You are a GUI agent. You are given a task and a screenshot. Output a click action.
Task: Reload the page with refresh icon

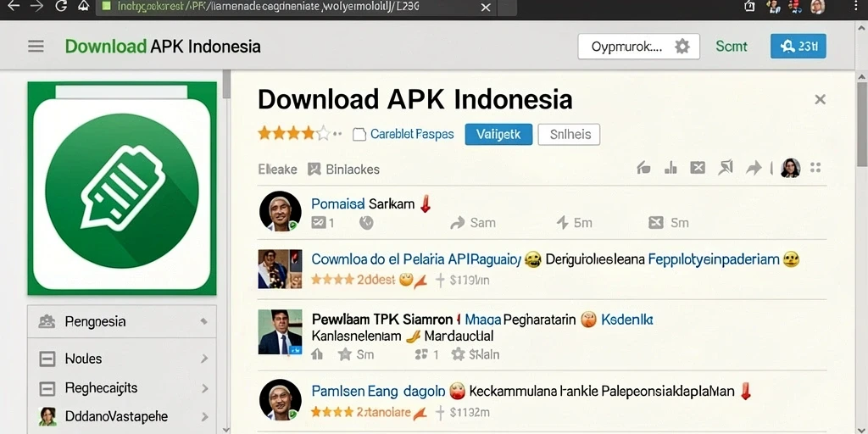pos(61,7)
